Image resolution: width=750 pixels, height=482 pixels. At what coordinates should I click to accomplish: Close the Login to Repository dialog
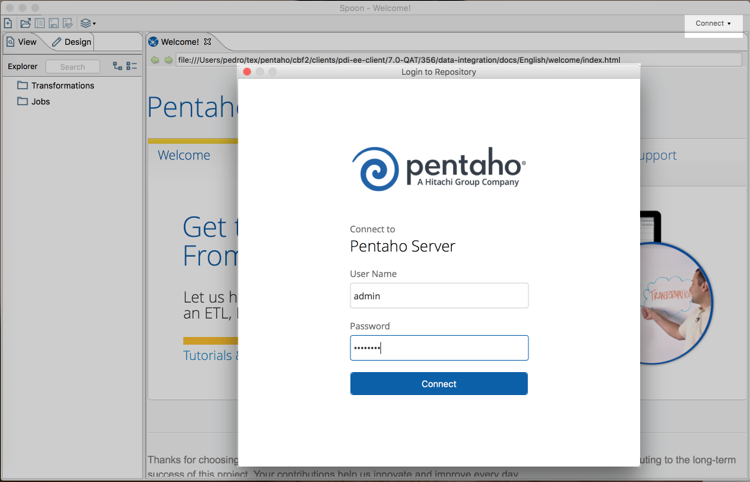click(247, 72)
